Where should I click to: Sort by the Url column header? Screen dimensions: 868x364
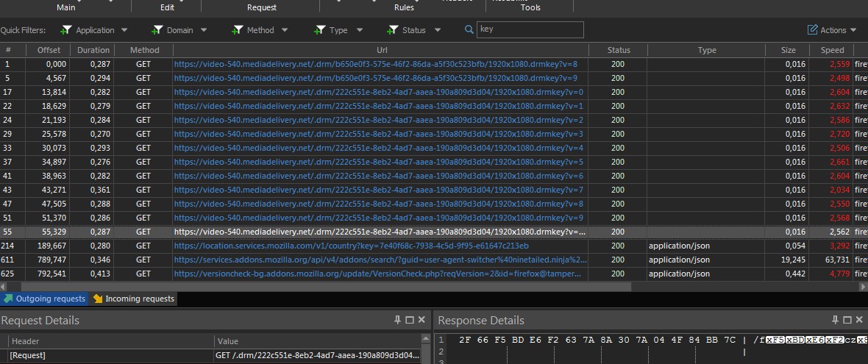(x=382, y=50)
